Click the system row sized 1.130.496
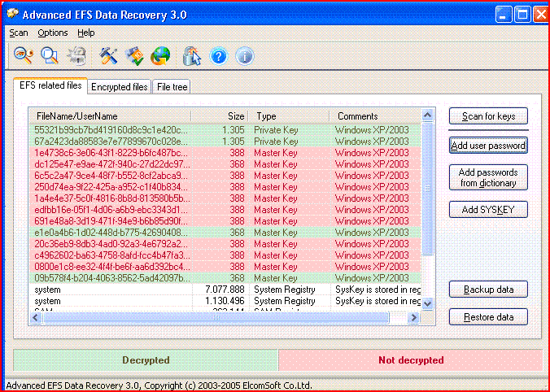Screen dimensions: 550x392 (225, 301)
